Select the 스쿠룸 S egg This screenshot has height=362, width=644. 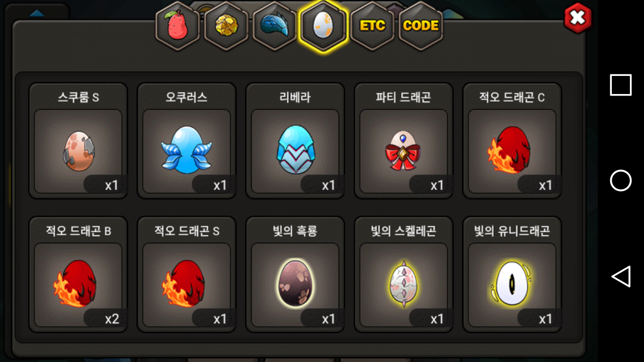[x=78, y=141]
